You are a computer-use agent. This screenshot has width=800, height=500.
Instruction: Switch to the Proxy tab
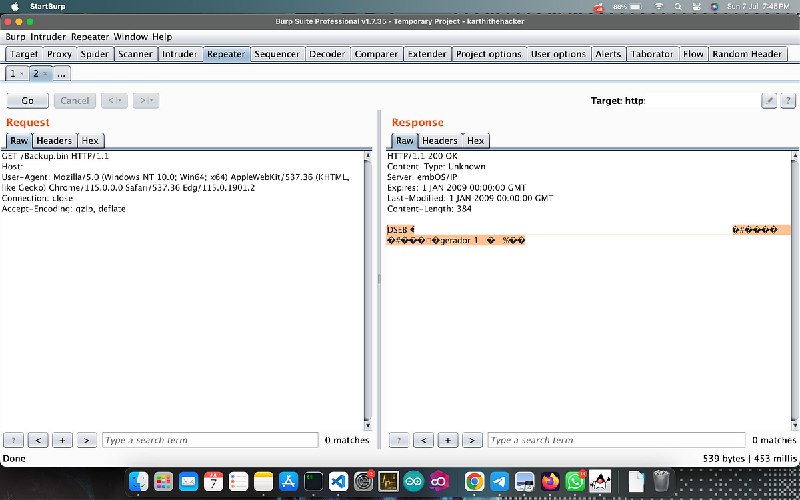pos(59,54)
